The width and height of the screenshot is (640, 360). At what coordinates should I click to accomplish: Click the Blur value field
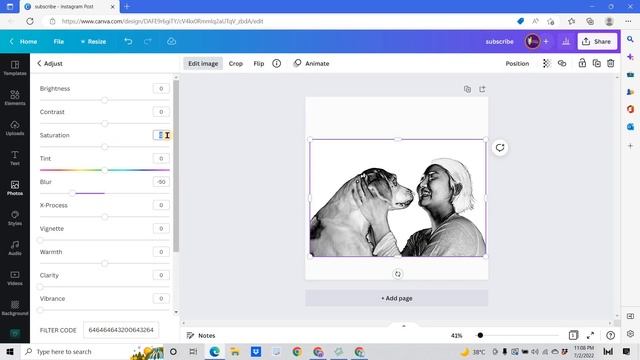(161, 182)
